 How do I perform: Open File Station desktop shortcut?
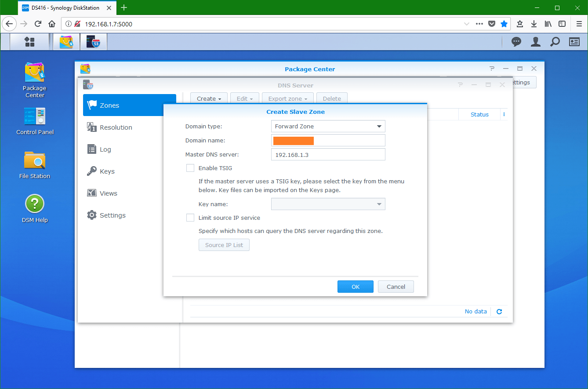click(35, 165)
